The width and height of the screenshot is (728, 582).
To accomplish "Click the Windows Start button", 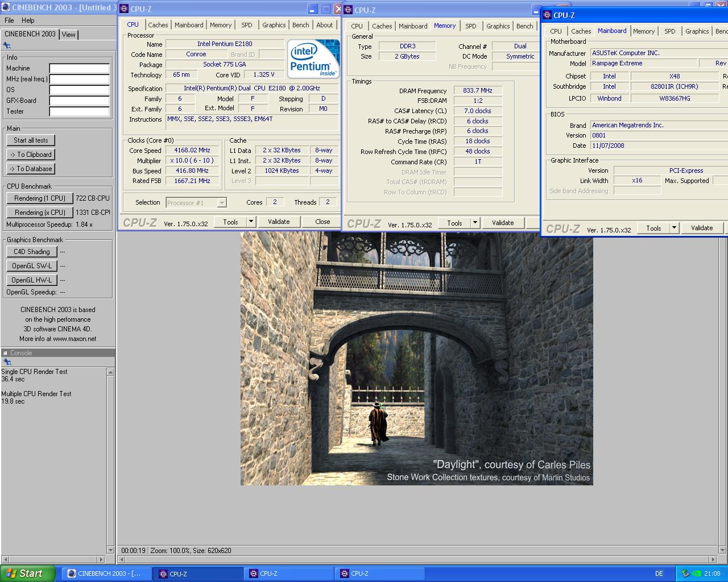I will tap(28, 573).
